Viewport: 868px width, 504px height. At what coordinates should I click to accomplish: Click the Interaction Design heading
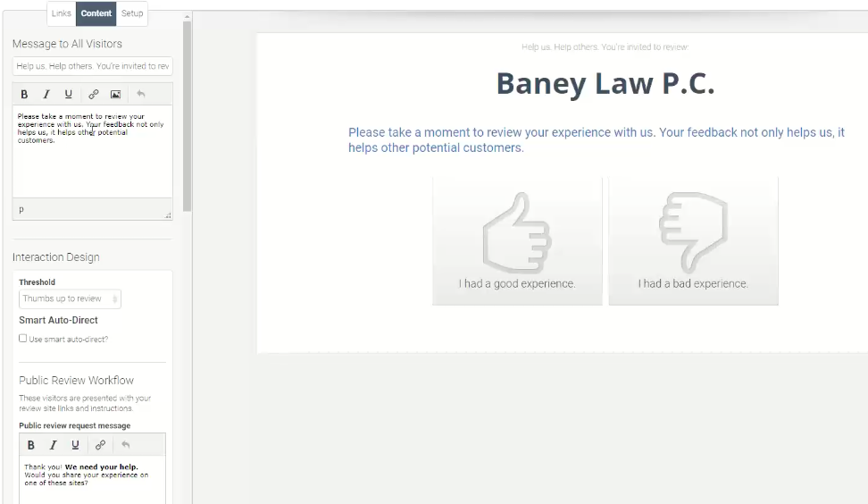[x=56, y=257]
